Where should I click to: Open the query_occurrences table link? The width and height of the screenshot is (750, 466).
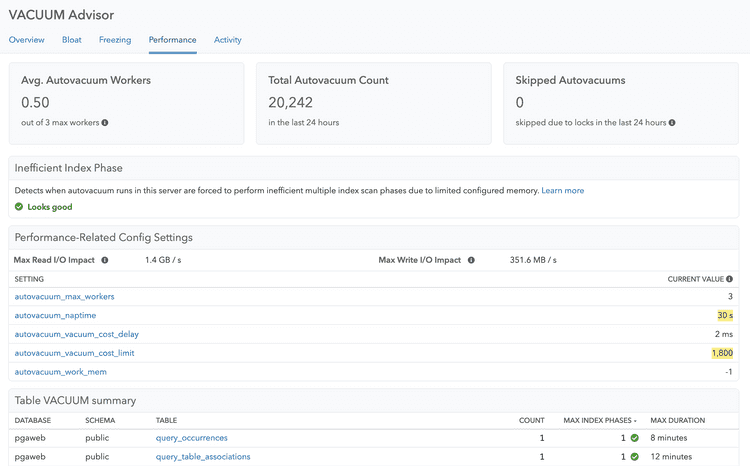(x=191, y=438)
